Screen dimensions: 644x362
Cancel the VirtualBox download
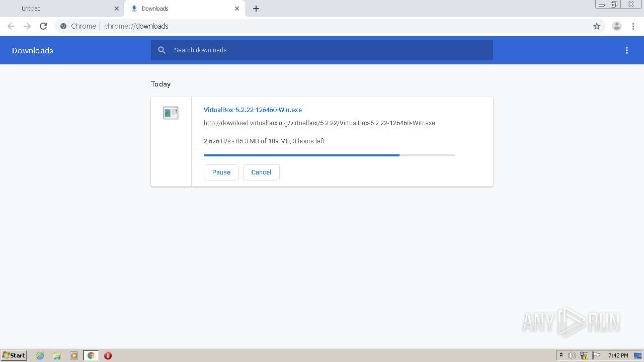click(x=261, y=172)
